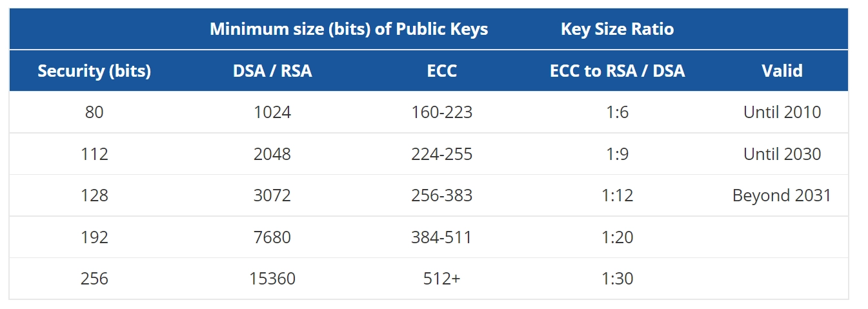Screen dimensions: 868x309
Task: Select the 384-511 ECC cell
Action: tap(442, 237)
